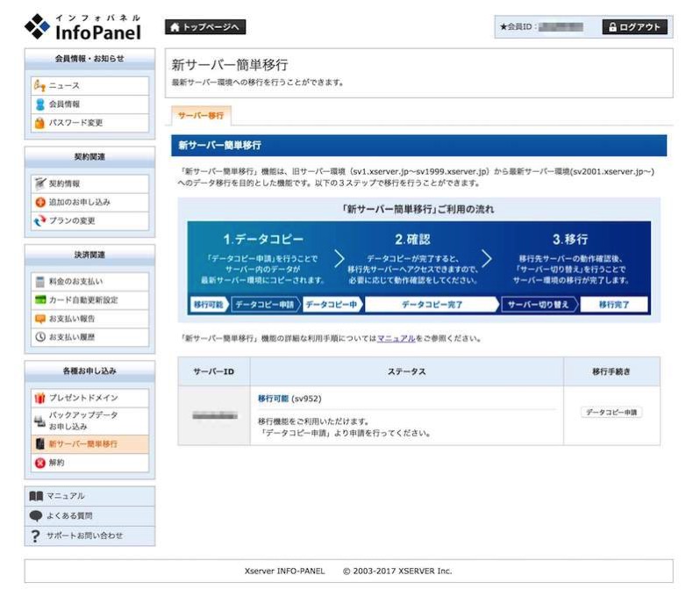
Task: Click the データコピー申請 button in table
Action: point(611,413)
